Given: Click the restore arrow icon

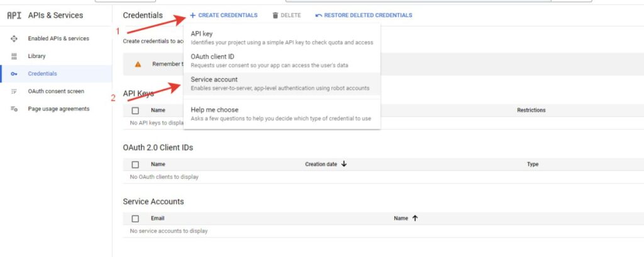Looking at the screenshot, I should [x=318, y=16].
